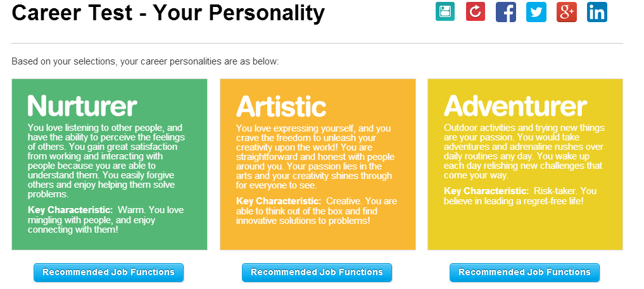This screenshot has height=289, width=644.
Task: Click the Adventurer heading
Action: coord(515,106)
